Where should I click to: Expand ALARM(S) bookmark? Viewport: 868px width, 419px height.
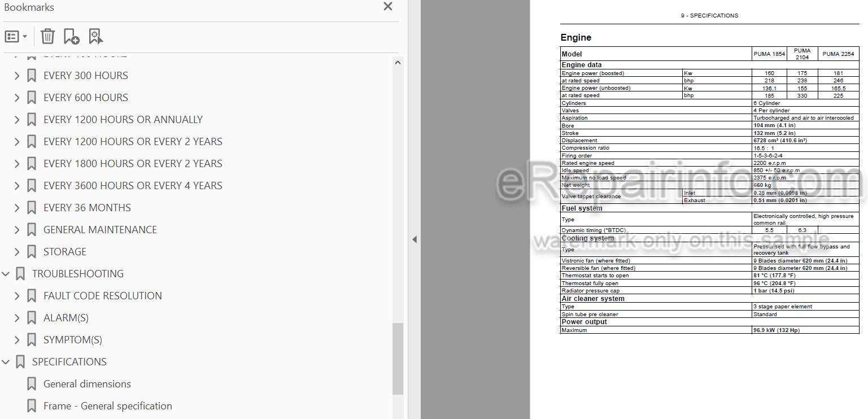click(17, 318)
